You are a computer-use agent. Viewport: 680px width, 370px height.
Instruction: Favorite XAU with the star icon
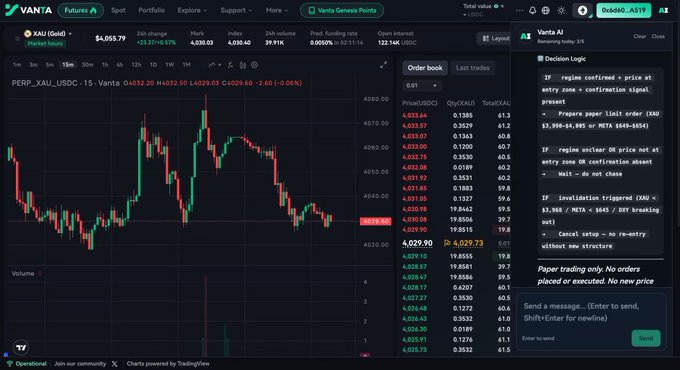point(17,39)
